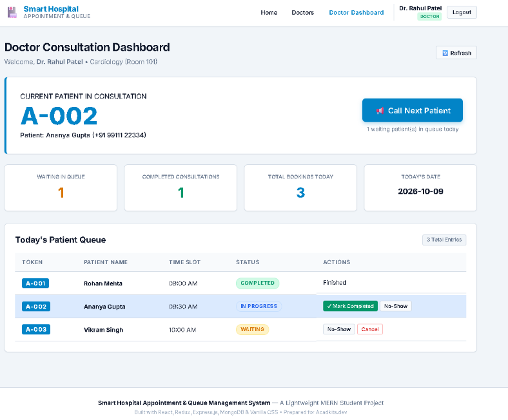The image size is (508, 420).
Task: Click the DOCTOR role badge
Action: [x=429, y=17]
